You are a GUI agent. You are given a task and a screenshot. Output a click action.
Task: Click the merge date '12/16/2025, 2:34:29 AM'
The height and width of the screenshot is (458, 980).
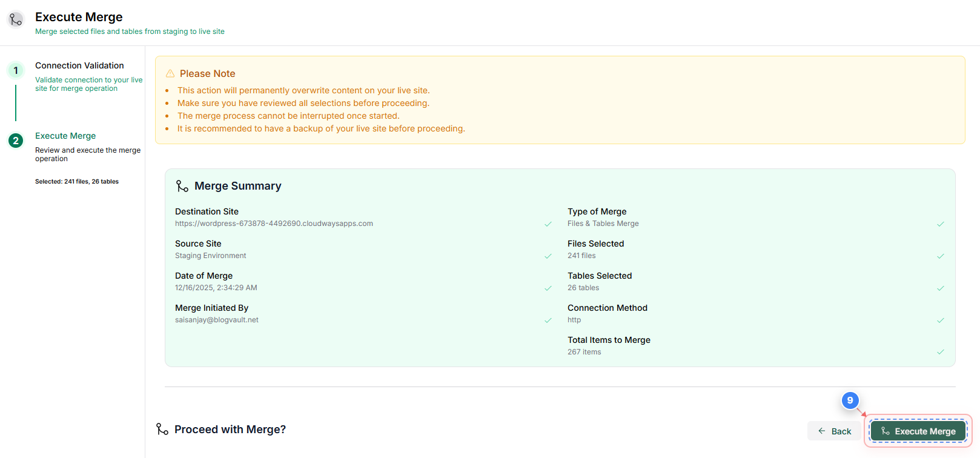pyautogui.click(x=216, y=288)
